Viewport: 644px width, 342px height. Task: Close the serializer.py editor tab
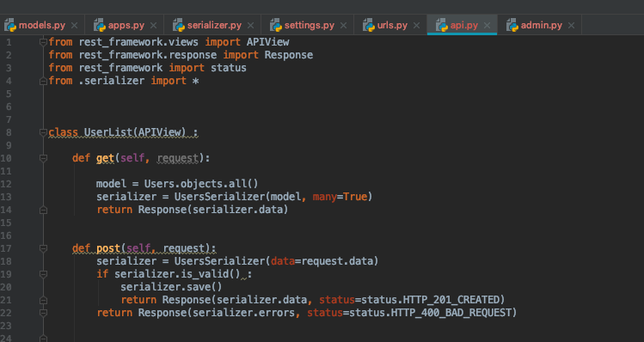[250, 26]
